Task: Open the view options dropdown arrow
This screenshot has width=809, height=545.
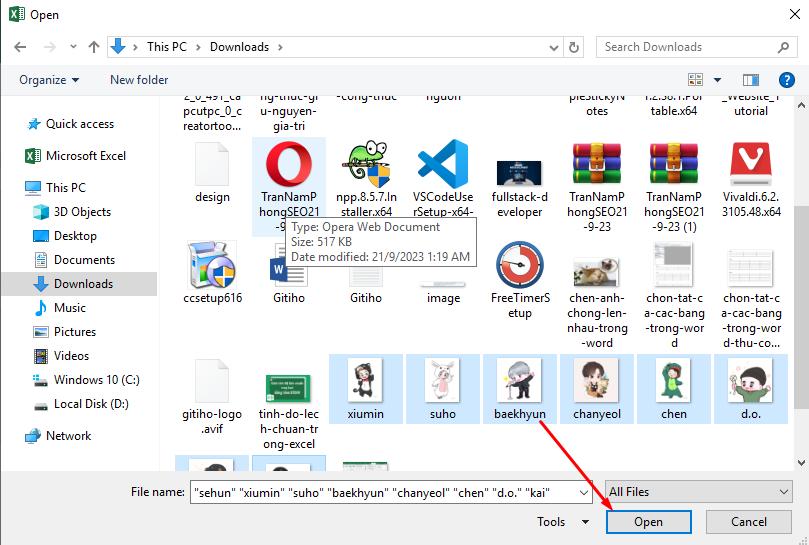Action: click(x=717, y=79)
